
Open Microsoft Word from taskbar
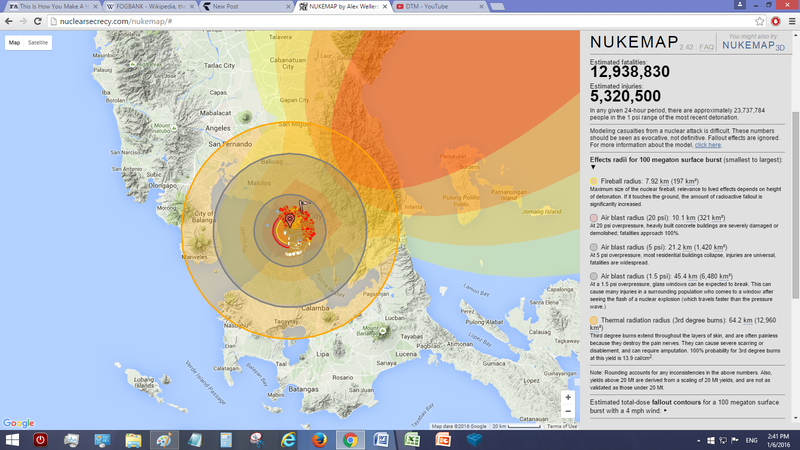381,440
